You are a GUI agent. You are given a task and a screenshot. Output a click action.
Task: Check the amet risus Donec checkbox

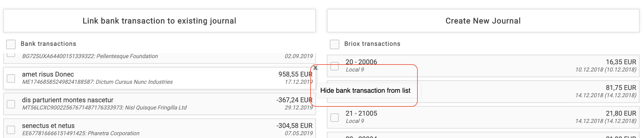click(11, 78)
